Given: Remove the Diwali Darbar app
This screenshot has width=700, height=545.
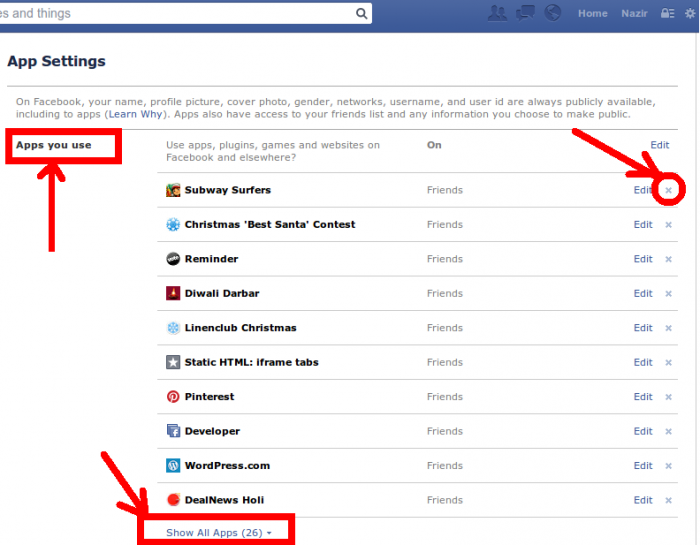Looking at the screenshot, I should click(668, 294).
